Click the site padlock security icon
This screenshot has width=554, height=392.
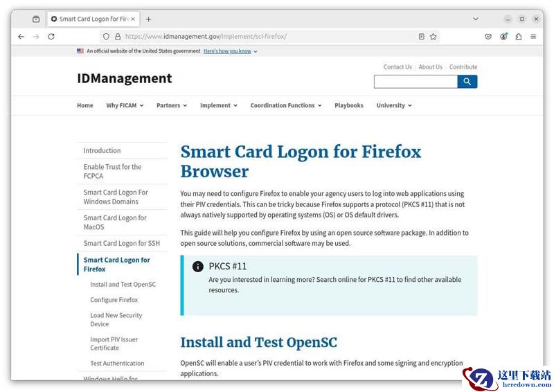pos(118,37)
